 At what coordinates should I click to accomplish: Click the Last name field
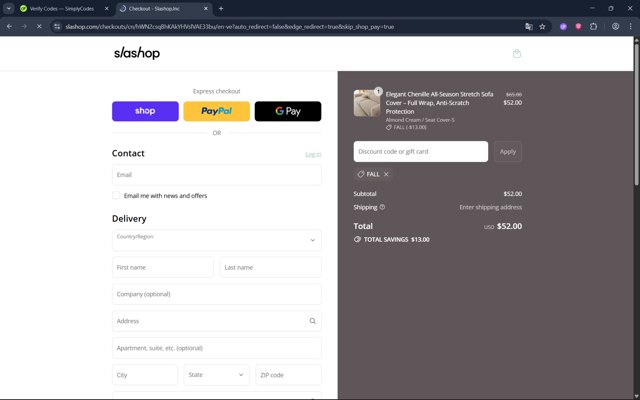click(x=271, y=267)
